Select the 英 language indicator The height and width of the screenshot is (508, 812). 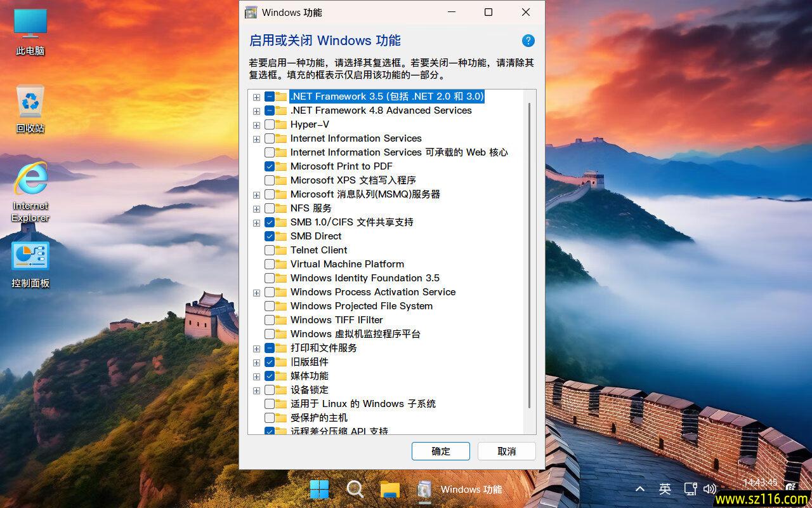click(665, 489)
